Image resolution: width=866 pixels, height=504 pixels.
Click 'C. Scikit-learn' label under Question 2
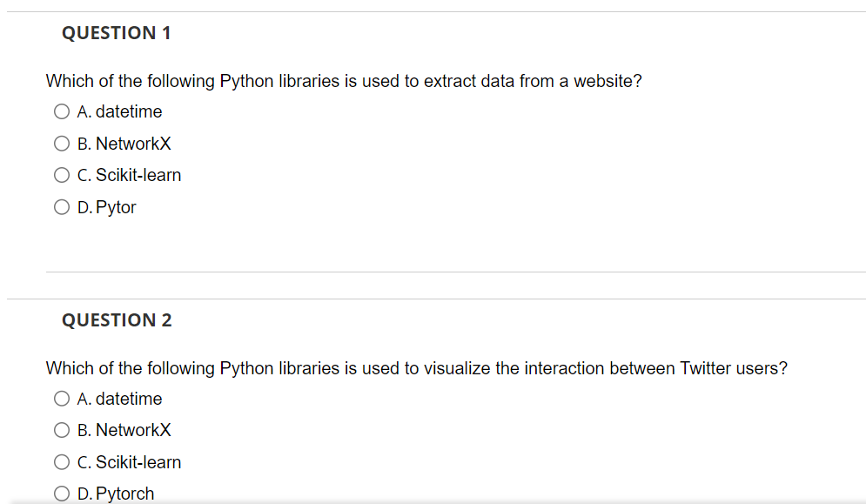point(130,462)
